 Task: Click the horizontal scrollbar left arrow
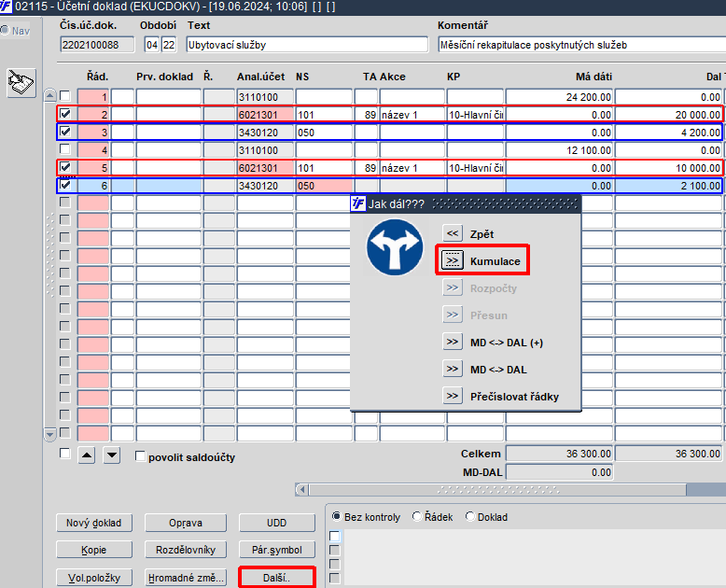(302, 489)
